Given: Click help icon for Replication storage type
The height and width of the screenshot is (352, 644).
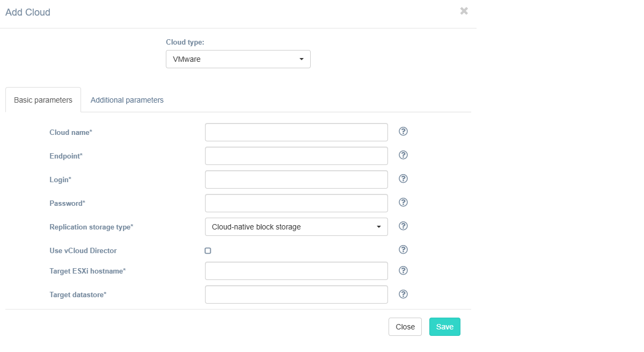Looking at the screenshot, I should (404, 226).
